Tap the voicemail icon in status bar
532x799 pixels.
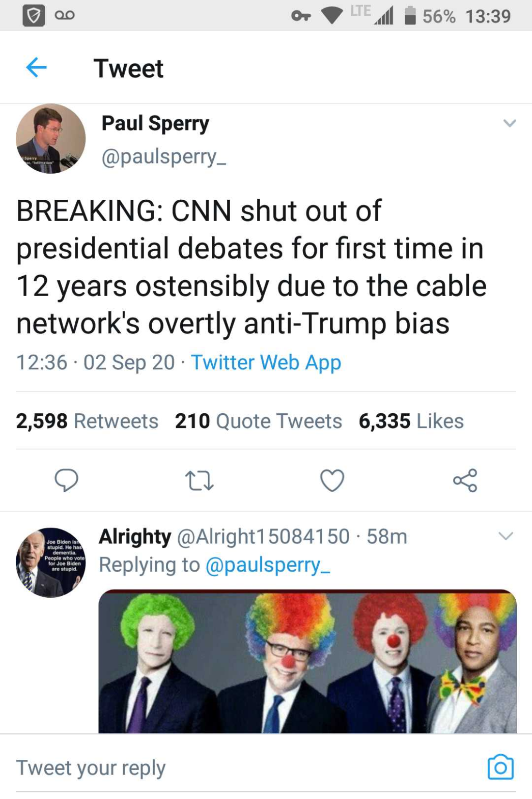[x=65, y=16]
